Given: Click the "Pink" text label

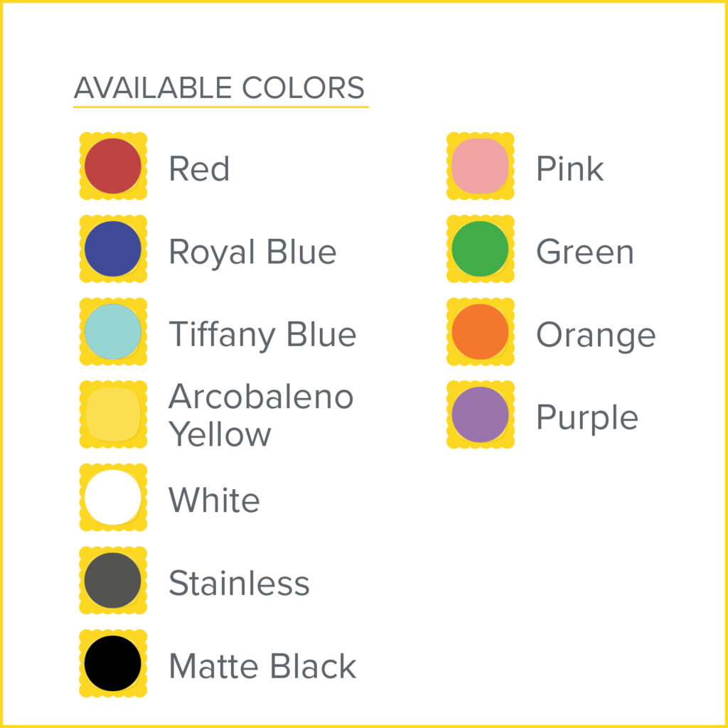Looking at the screenshot, I should tap(569, 169).
